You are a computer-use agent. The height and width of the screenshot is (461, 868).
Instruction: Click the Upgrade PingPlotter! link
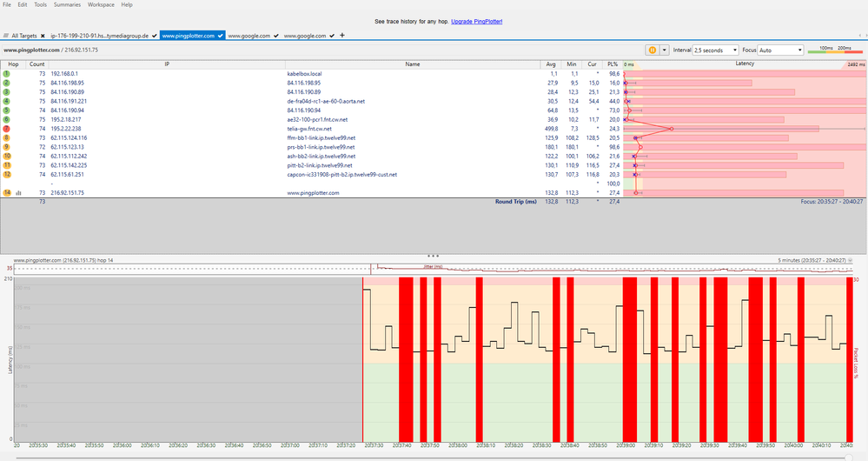point(477,22)
